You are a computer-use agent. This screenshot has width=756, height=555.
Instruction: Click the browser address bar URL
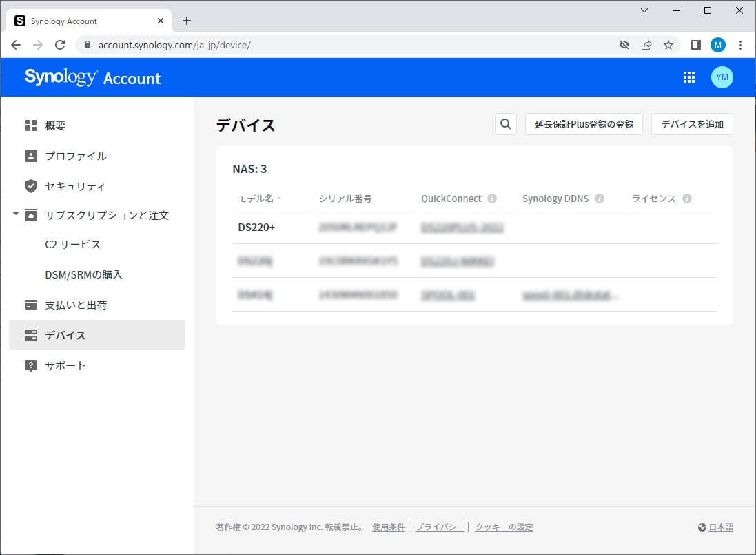pos(174,45)
